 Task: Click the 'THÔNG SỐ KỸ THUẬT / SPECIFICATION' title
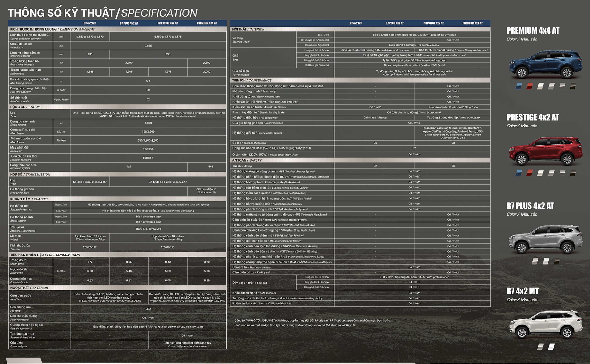tap(103, 13)
